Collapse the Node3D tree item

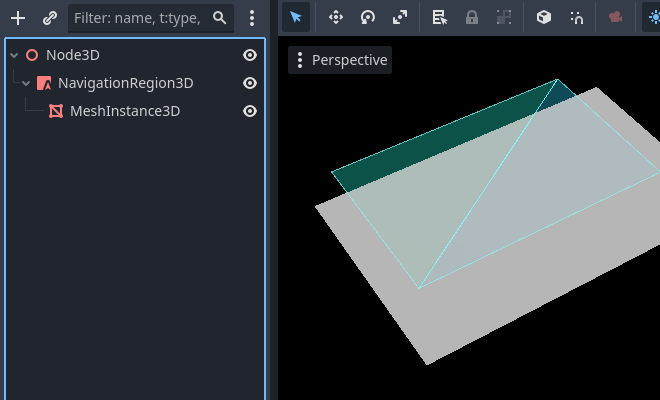(x=14, y=56)
